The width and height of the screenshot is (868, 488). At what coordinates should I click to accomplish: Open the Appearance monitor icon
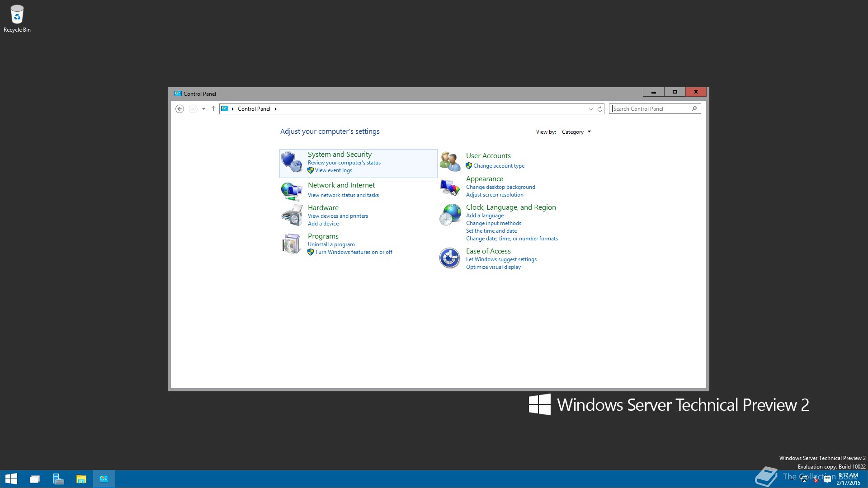coord(450,187)
